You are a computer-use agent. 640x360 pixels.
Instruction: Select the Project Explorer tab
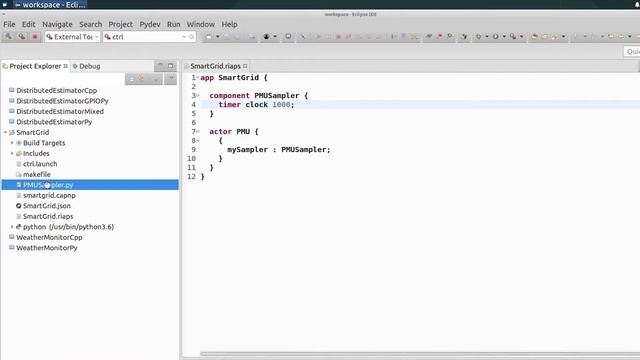[35, 66]
